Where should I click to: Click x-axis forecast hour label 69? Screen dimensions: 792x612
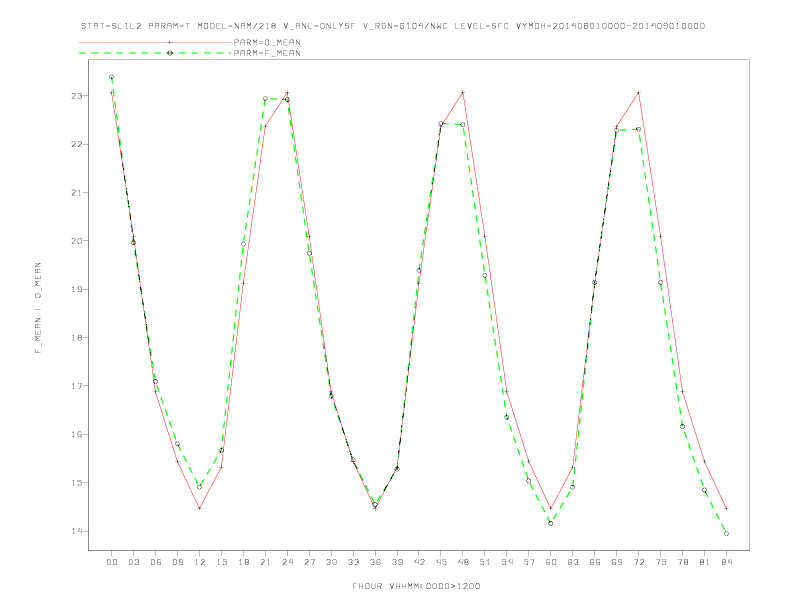tap(617, 562)
